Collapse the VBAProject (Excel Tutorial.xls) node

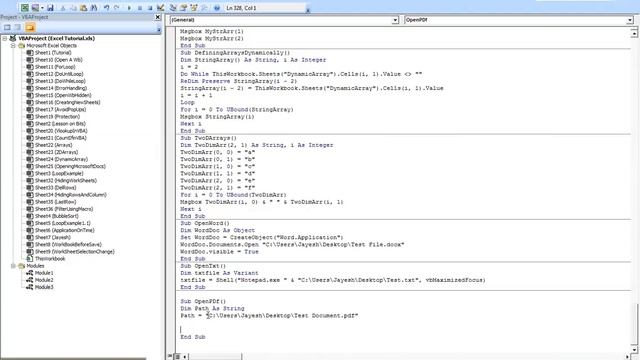point(5,38)
